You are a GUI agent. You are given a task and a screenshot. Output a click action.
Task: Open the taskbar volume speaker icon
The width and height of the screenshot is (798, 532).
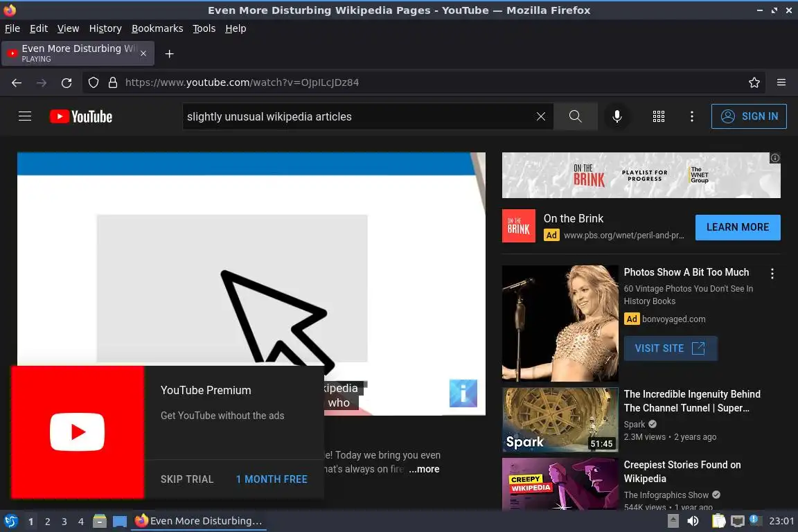[693, 521]
